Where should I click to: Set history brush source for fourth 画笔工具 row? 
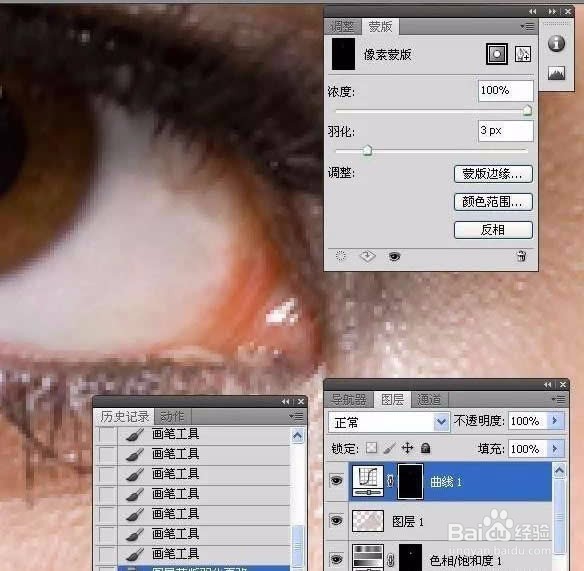click(x=107, y=494)
